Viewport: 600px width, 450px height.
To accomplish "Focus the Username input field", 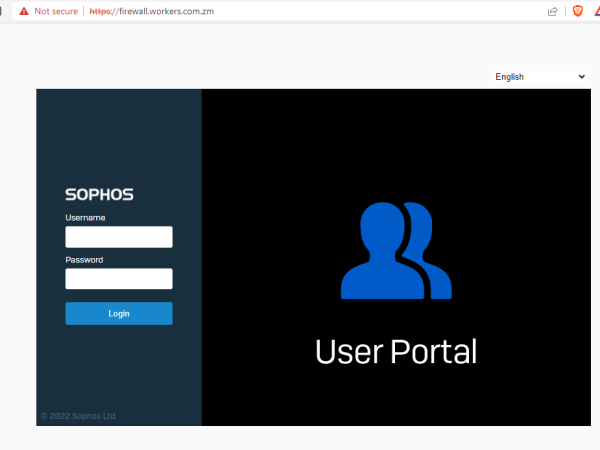I will coord(119,237).
